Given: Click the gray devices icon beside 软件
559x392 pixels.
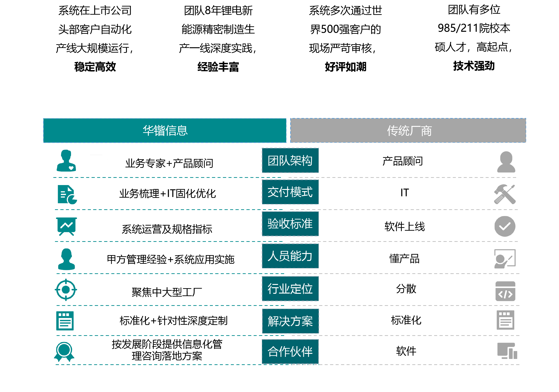Looking at the screenshot, I should pyautogui.click(x=507, y=351).
